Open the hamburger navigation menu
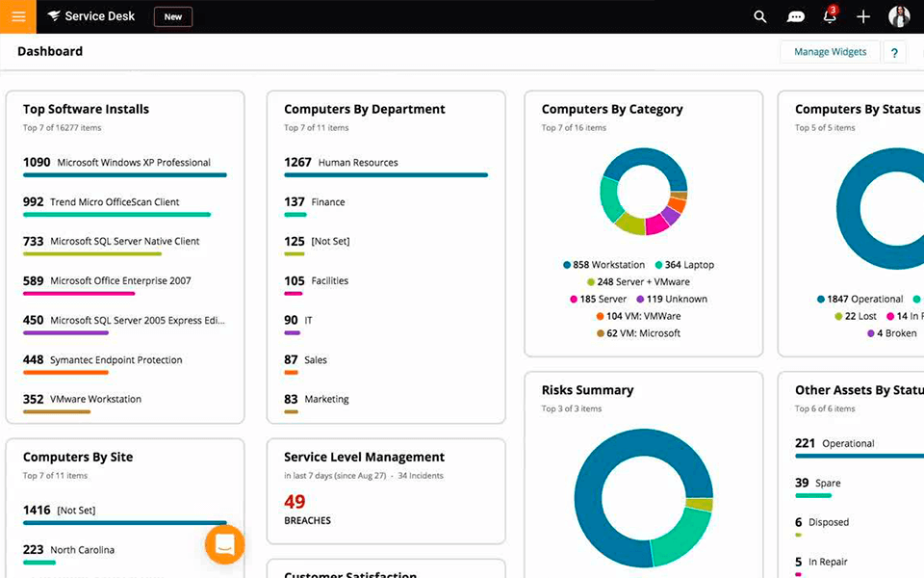The width and height of the screenshot is (924, 578). click(17, 16)
